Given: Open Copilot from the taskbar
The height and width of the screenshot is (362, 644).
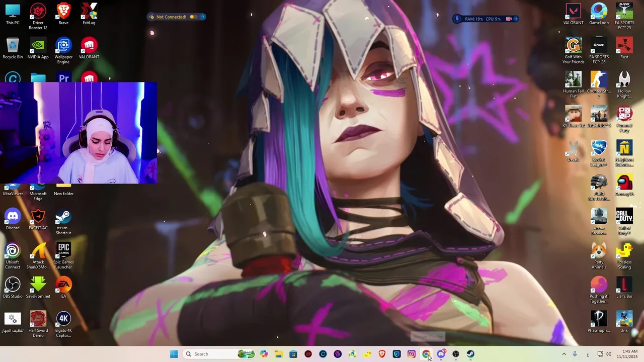Looking at the screenshot, I should [264, 354].
